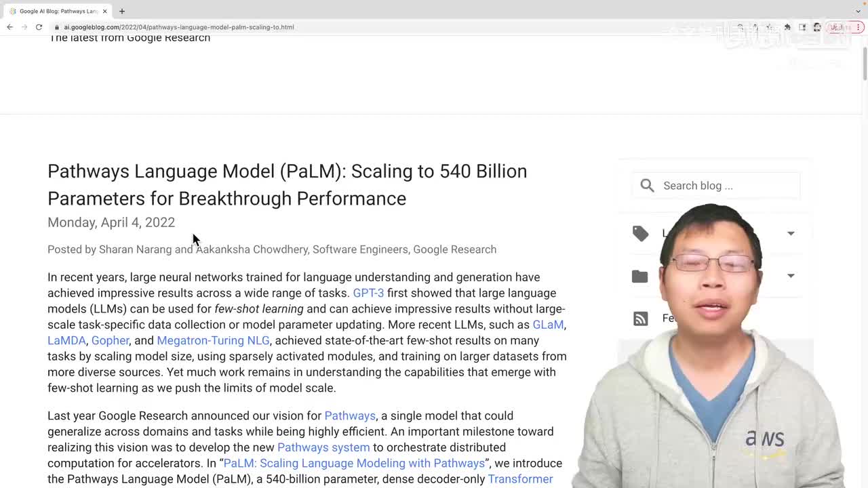Click the vertical page scrollbar thumb
The height and width of the screenshot is (488, 868).
[864, 63]
